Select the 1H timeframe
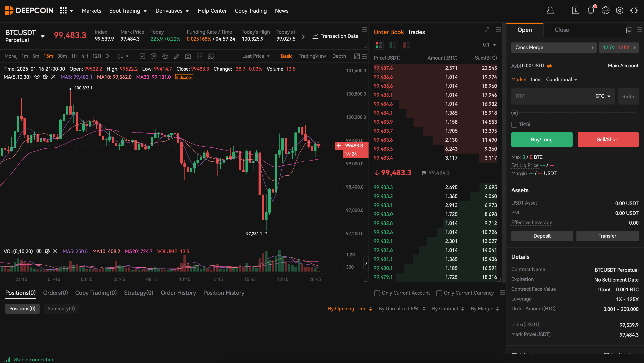The height and width of the screenshot is (363, 644). [74, 56]
